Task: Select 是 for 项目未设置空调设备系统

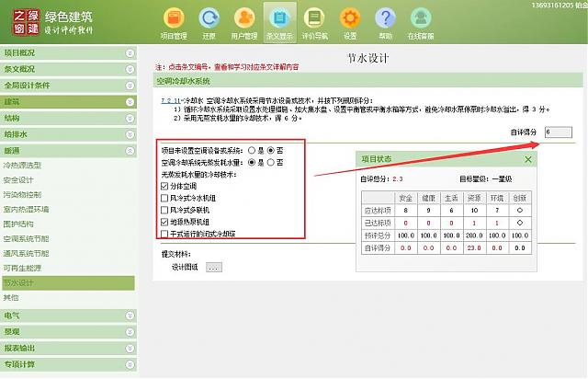Action: 251,150
